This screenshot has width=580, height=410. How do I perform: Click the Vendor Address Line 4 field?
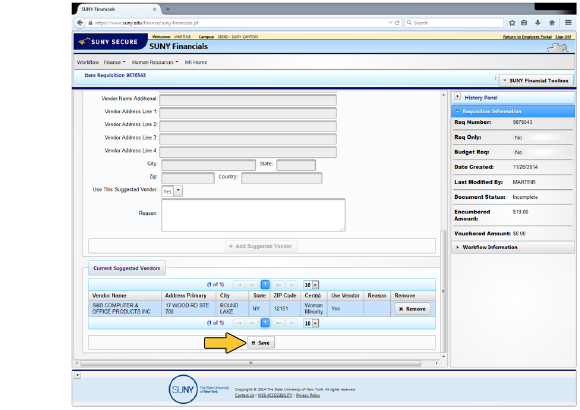pos(248,152)
